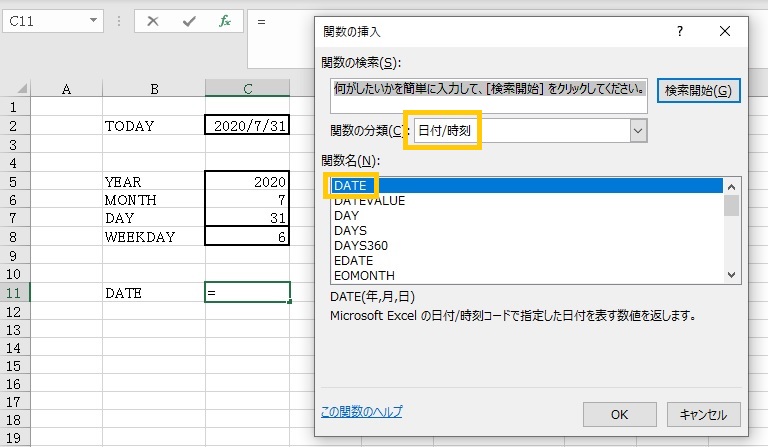This screenshot has height=447, width=768.
Task: Open the Name Box dropdown arrow
Action: (94, 20)
